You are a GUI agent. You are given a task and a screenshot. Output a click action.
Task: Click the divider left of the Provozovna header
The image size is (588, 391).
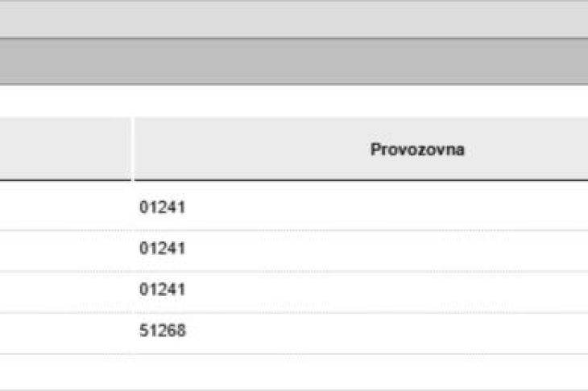pyautogui.click(x=132, y=150)
